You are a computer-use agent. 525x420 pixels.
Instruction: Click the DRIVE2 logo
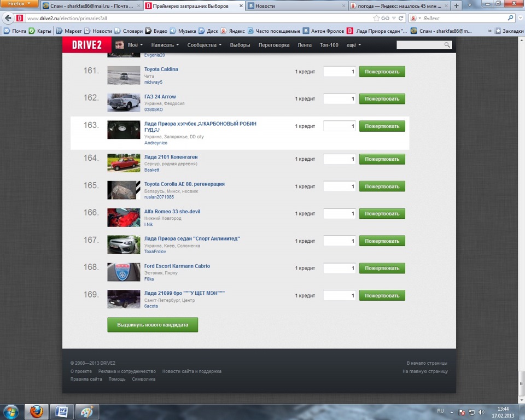pyautogui.click(x=87, y=45)
